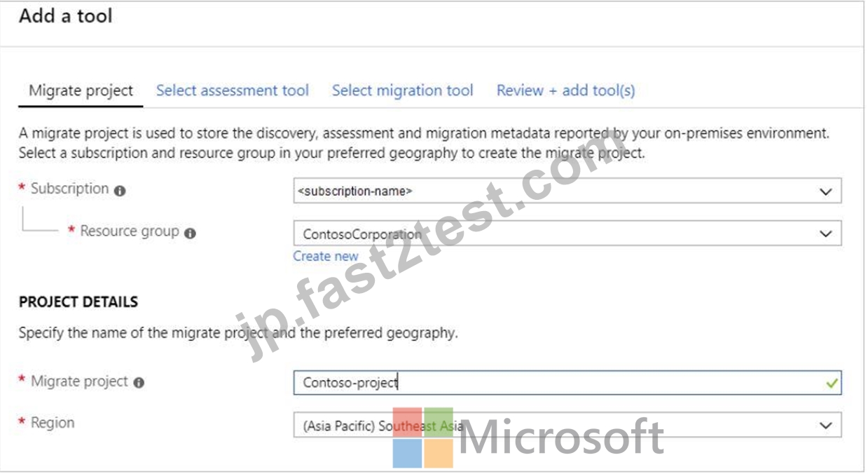The height and width of the screenshot is (474, 868).
Task: Click the Contoso-project name input field
Action: (567, 383)
